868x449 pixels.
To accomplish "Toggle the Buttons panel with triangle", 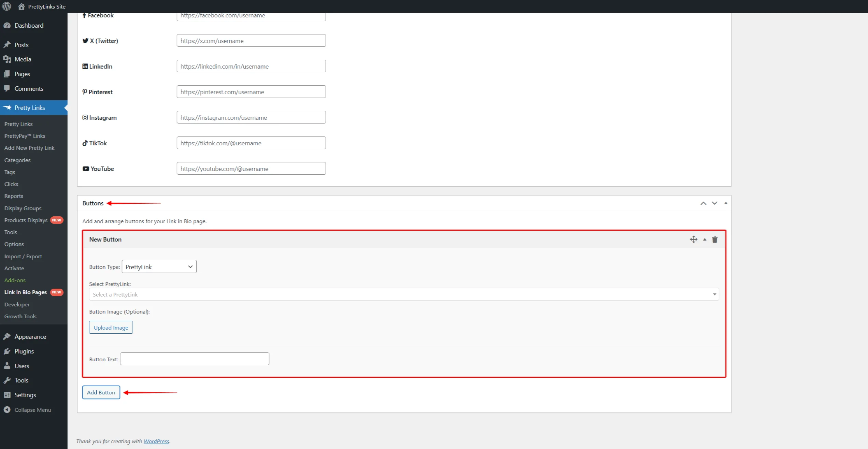I will tap(726, 203).
